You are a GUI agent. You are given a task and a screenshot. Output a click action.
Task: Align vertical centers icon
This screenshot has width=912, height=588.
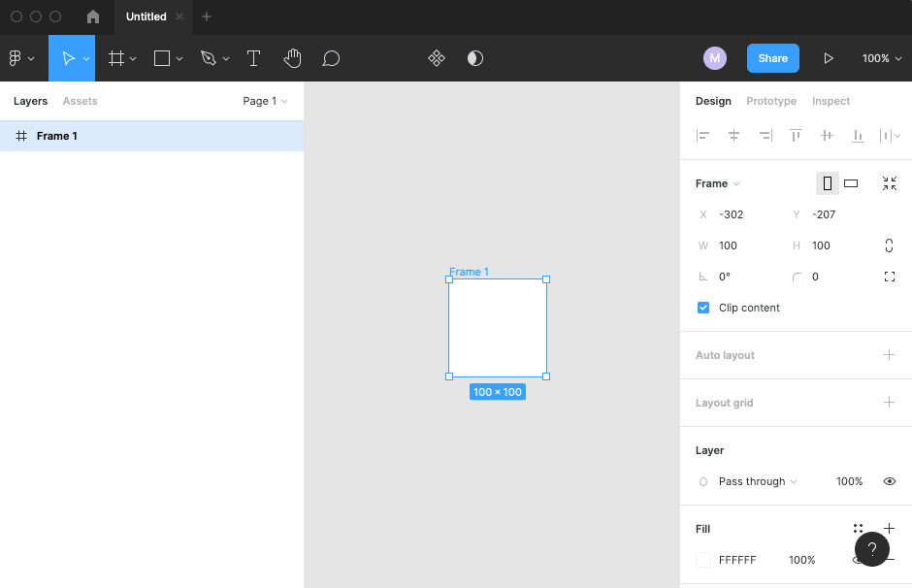pyautogui.click(x=827, y=136)
